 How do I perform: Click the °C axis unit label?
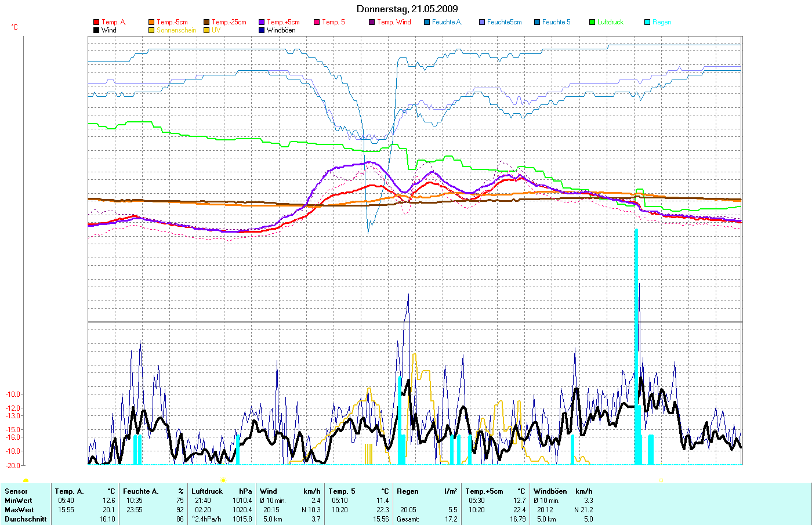point(14,27)
